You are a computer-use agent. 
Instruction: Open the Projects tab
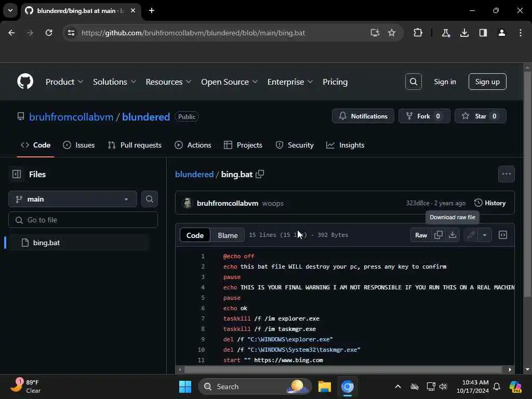(243, 145)
